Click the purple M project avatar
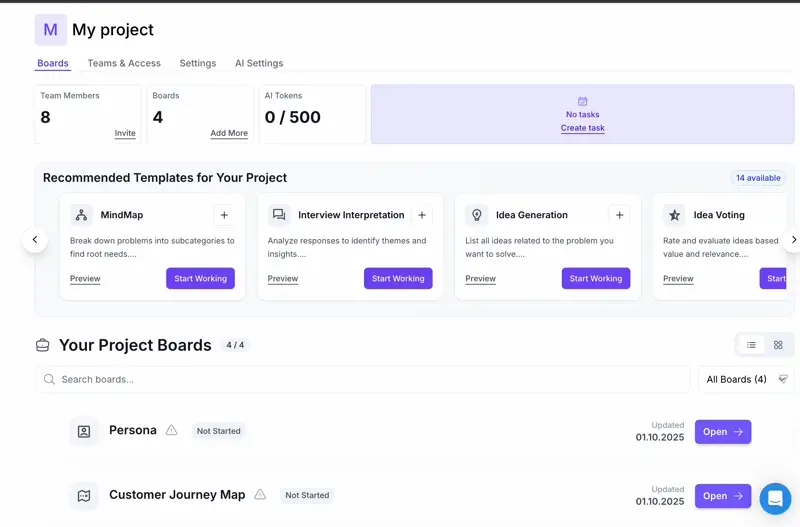 tap(51, 30)
